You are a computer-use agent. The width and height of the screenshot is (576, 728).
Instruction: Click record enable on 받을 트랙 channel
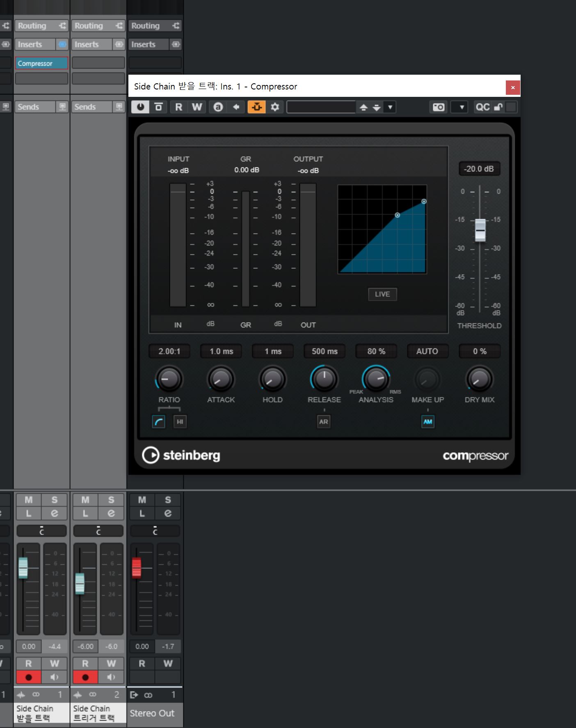(29, 677)
